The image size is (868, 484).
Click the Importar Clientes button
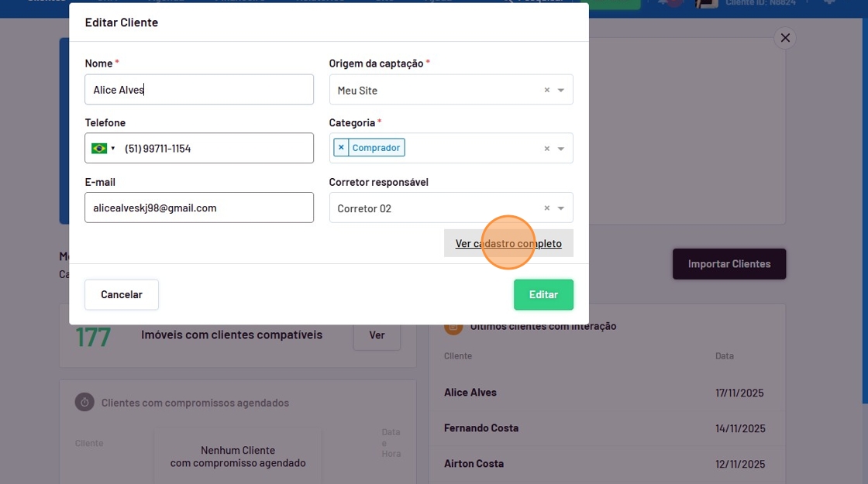pos(728,264)
